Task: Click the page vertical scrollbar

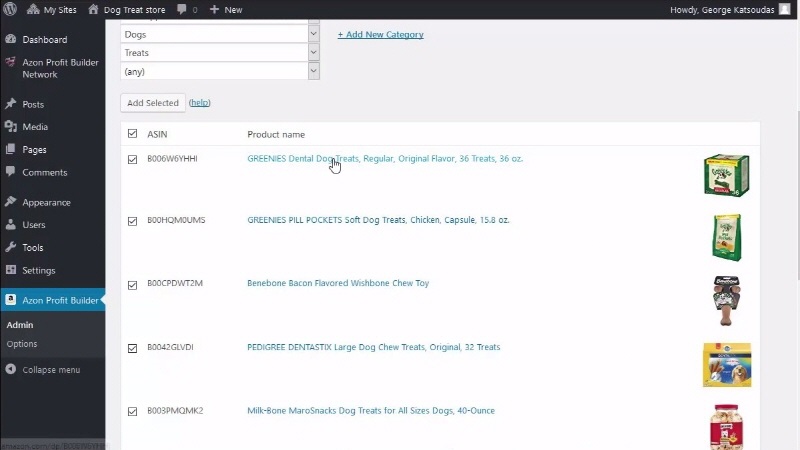Action: [x=796, y=194]
